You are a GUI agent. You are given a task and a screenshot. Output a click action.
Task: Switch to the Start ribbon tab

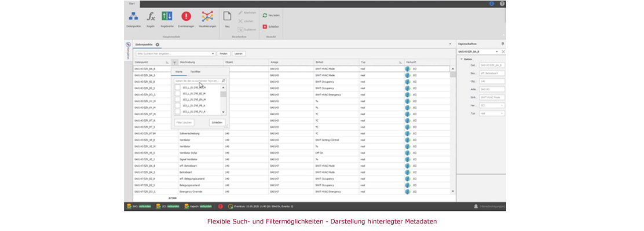pos(131,3)
